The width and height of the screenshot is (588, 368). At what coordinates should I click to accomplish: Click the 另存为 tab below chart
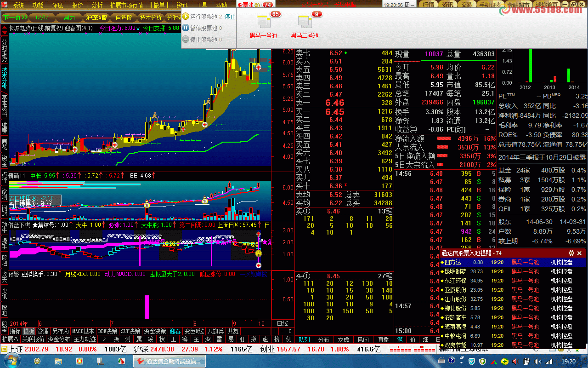pos(60,331)
